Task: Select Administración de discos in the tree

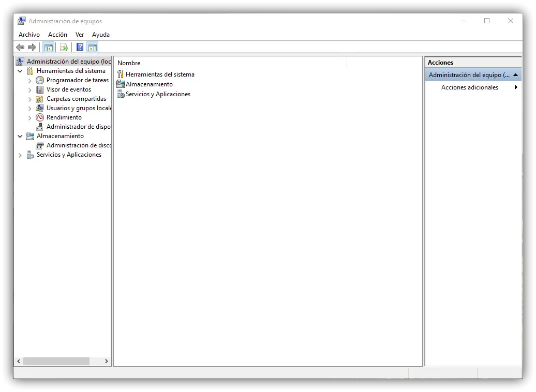Action: (x=79, y=145)
